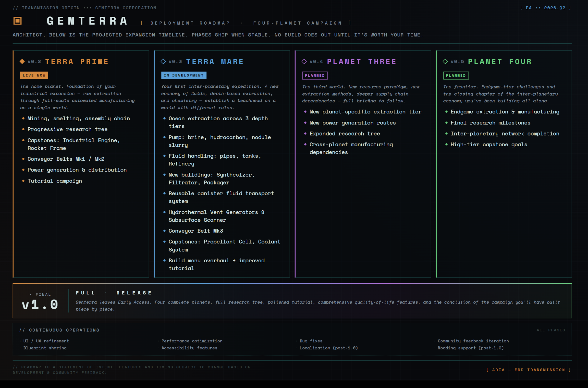Click 'Conveyor Belts Mk1 / Mk2' item

66,159
